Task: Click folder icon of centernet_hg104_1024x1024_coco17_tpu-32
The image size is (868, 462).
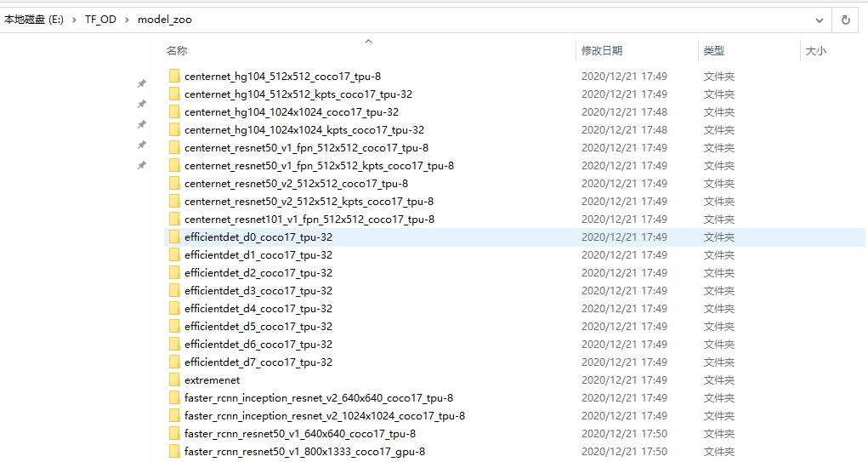Action: (x=174, y=112)
